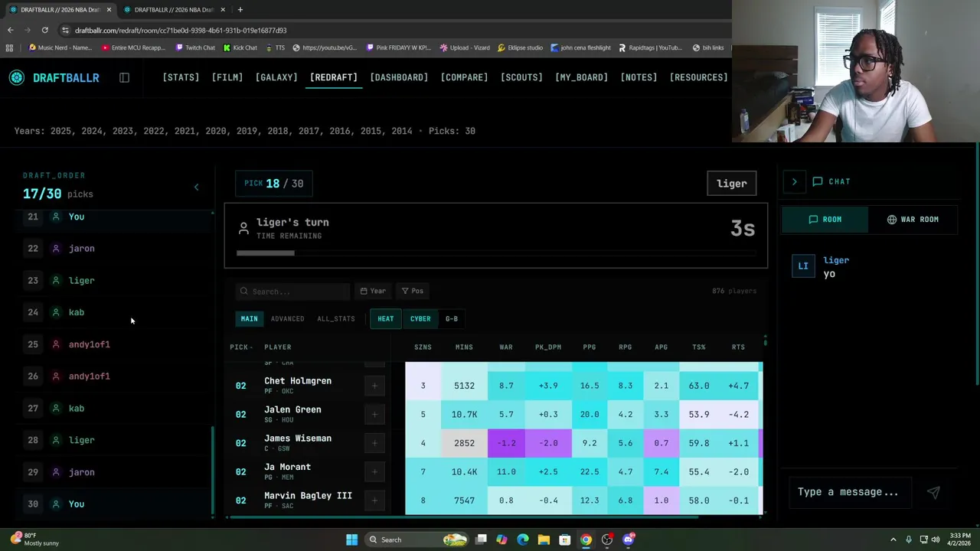The image size is (980, 551).
Task: Sort by the WAR column header
Action: coord(506,347)
